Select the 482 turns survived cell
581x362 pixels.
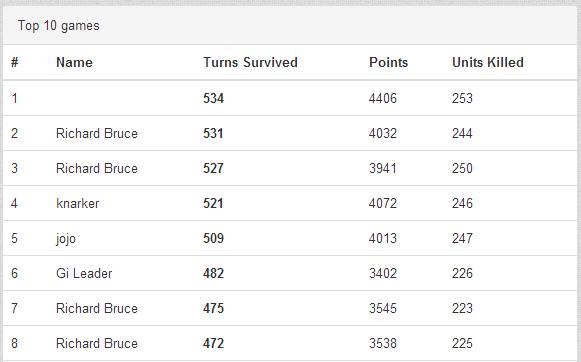[x=213, y=273]
